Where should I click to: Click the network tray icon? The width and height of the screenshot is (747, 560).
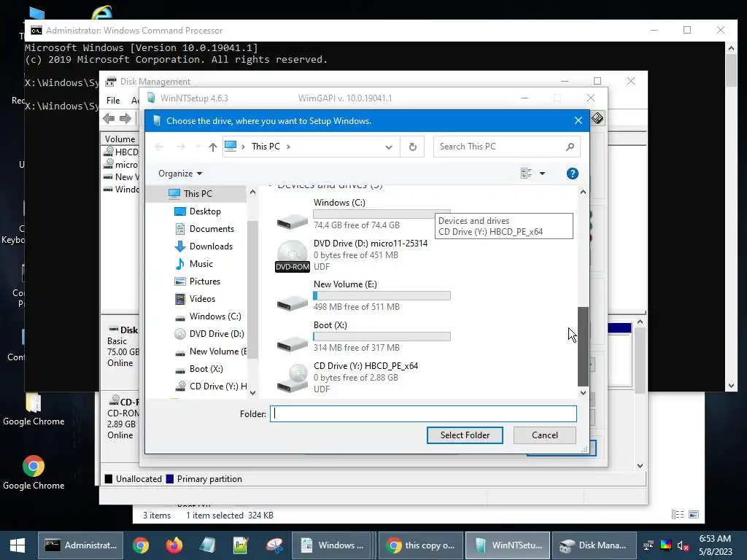click(648, 545)
